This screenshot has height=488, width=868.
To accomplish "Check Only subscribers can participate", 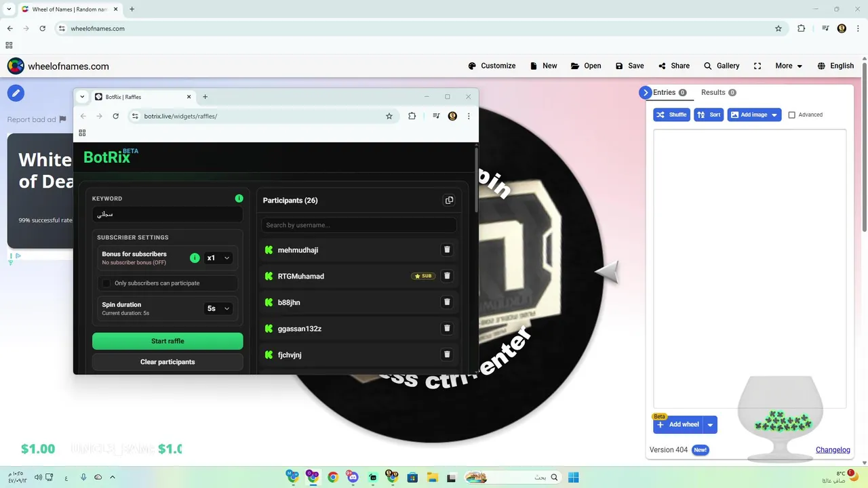I will tap(106, 283).
